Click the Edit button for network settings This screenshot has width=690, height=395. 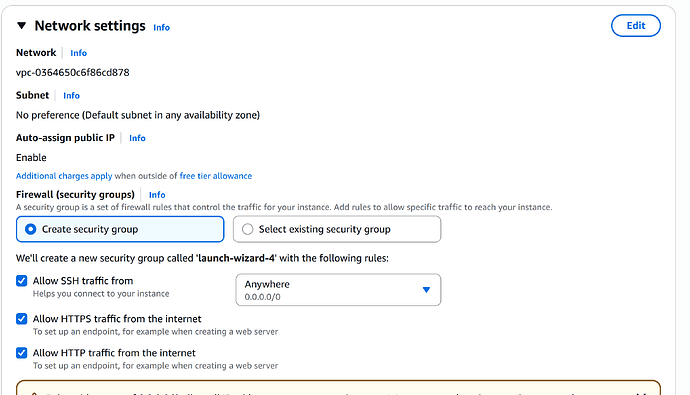635,26
